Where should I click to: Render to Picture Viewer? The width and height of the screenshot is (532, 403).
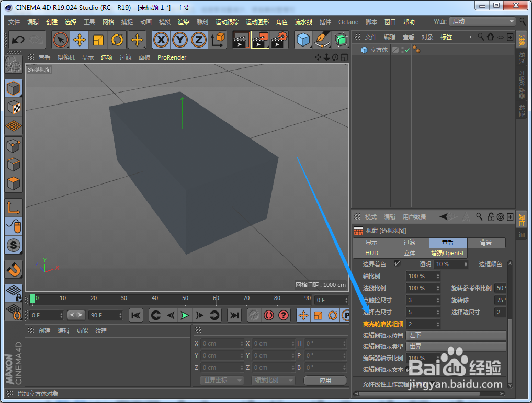[x=260, y=40]
